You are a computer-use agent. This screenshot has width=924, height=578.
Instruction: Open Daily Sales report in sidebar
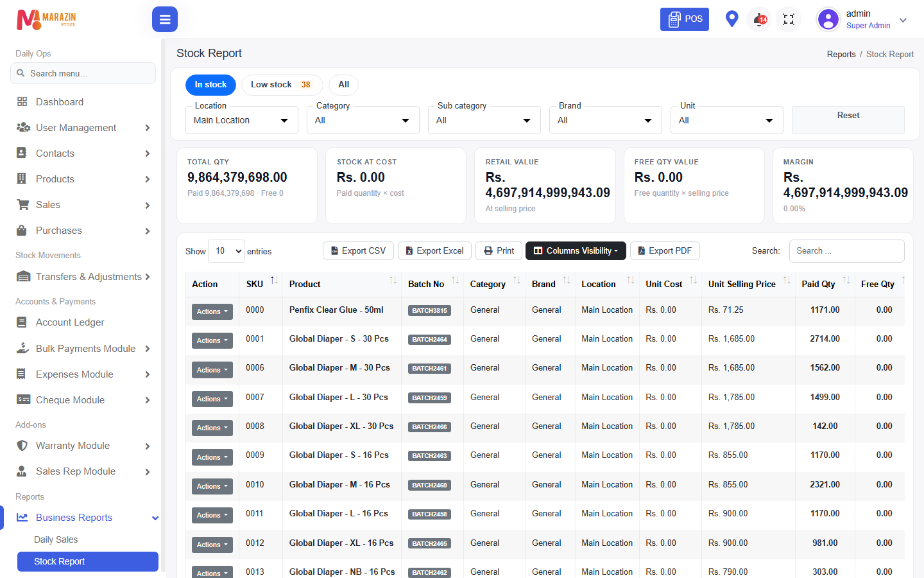(56, 539)
